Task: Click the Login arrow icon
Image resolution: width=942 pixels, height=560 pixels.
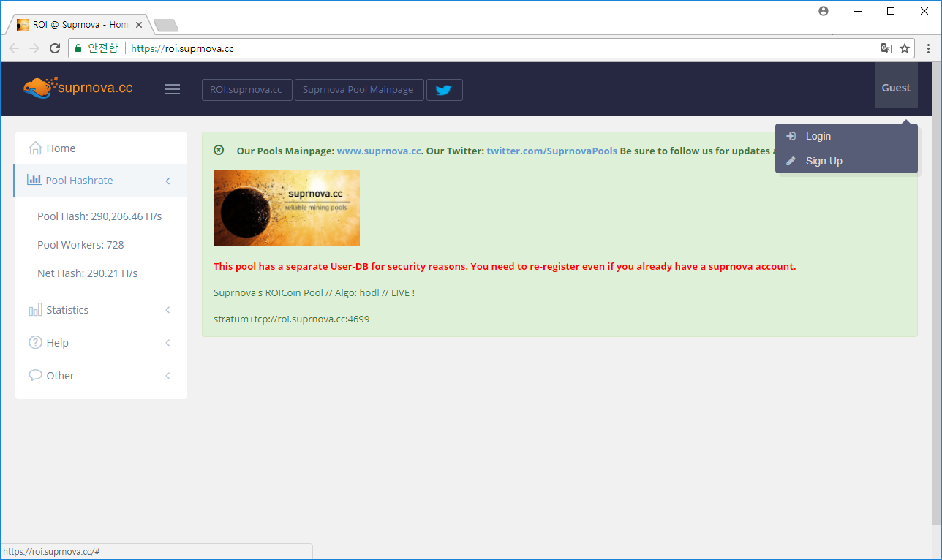Action: (791, 136)
